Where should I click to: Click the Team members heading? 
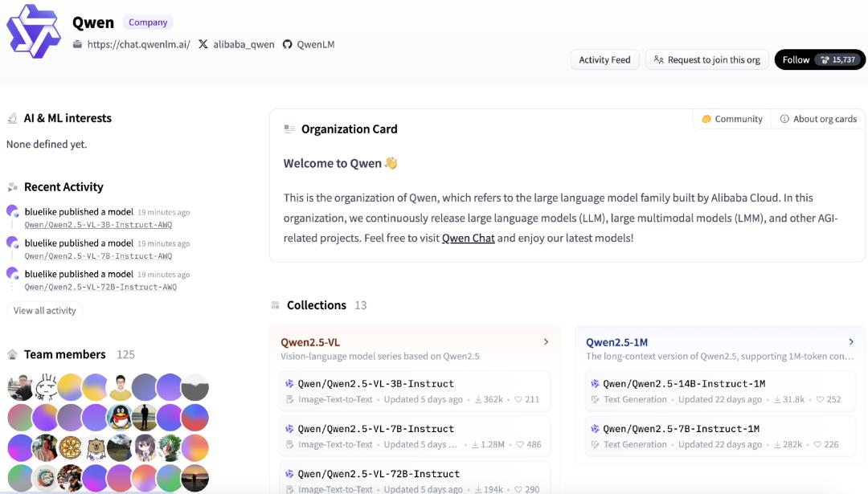coord(65,354)
